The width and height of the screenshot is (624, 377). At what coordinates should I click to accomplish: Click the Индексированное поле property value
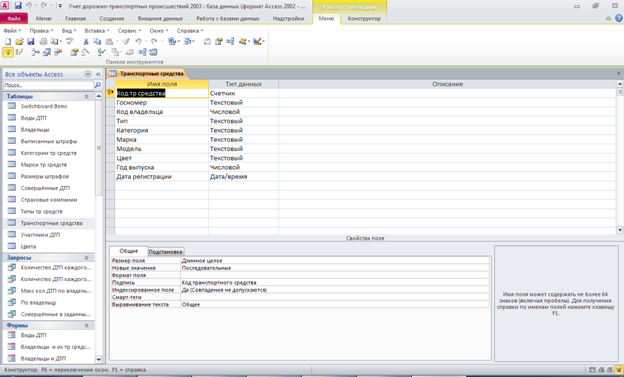click(x=335, y=290)
